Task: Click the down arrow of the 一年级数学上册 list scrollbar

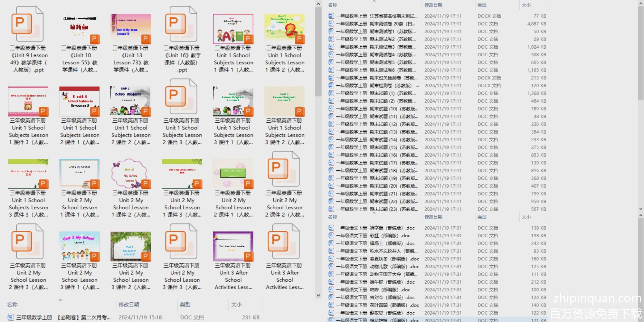Action: tap(641, 209)
